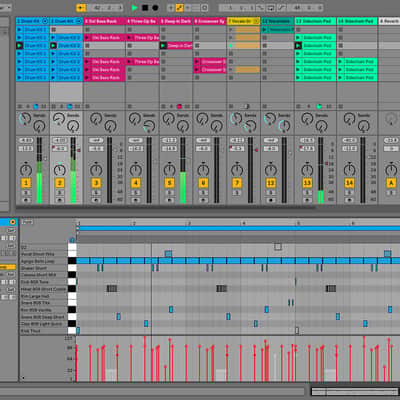Select the 13 Sidechain Pad track header
This screenshot has width=400, height=400.
pos(315,21)
